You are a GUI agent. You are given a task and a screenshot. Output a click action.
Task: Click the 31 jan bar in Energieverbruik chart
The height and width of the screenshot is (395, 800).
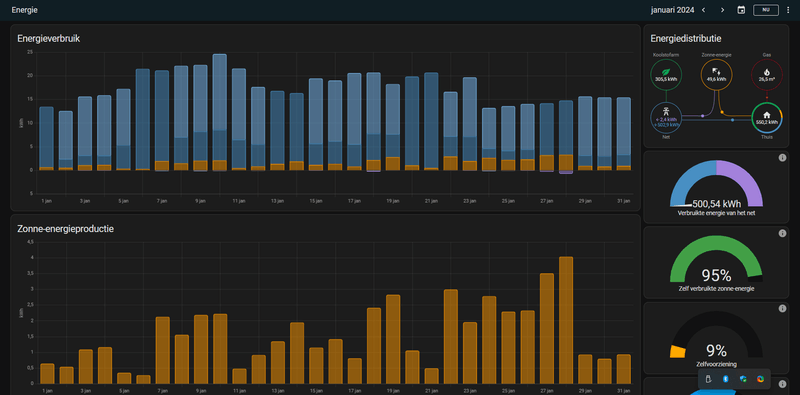[x=623, y=134]
